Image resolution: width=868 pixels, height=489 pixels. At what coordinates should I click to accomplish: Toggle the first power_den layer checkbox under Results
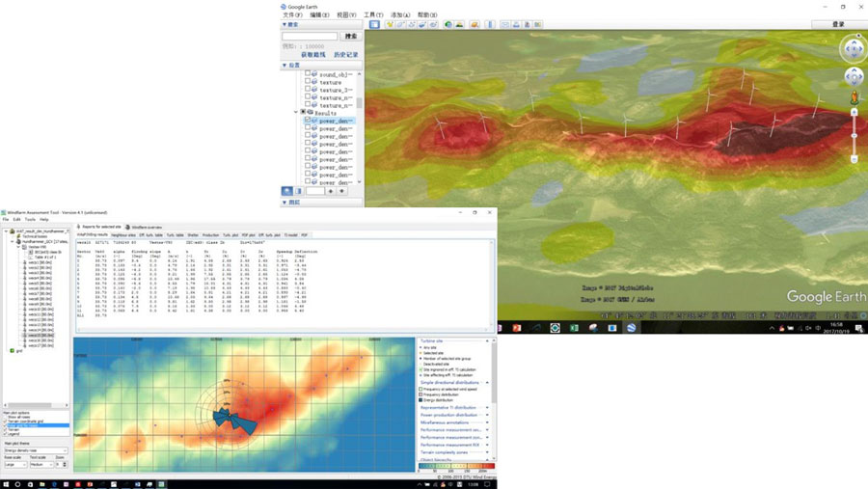tap(308, 121)
